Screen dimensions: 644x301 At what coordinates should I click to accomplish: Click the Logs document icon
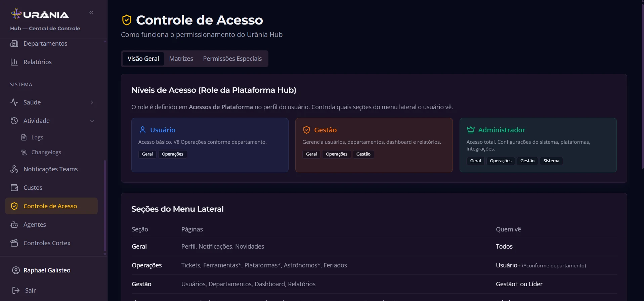(x=24, y=137)
